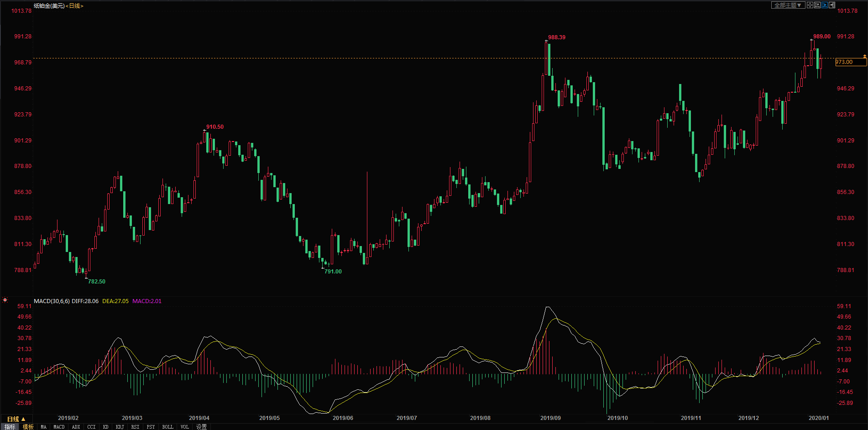The image size is (868, 430).
Task: Open the 日线 period selector
Action: 16,419
